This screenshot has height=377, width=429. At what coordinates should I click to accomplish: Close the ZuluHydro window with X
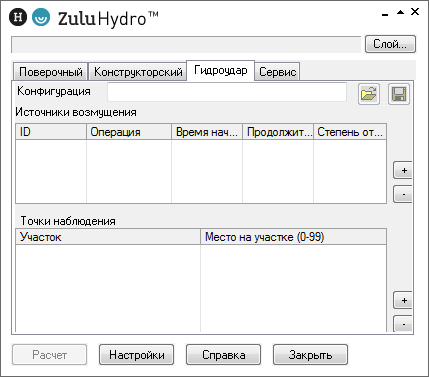415,12
